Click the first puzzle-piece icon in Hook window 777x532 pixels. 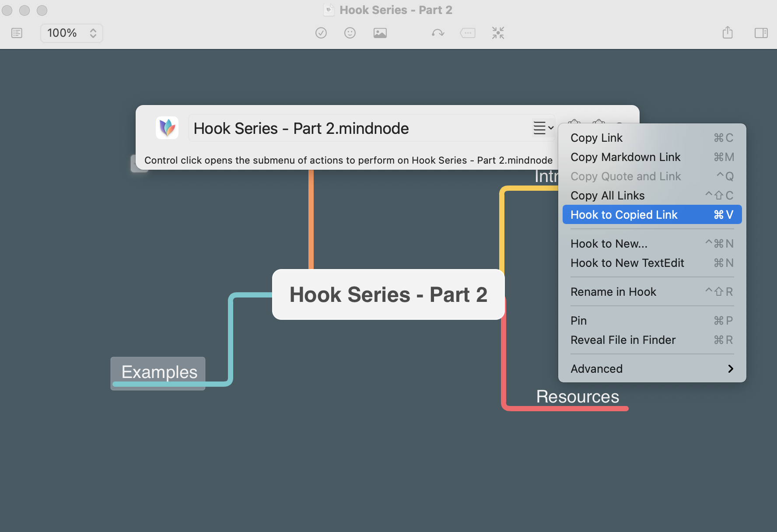pos(574,122)
